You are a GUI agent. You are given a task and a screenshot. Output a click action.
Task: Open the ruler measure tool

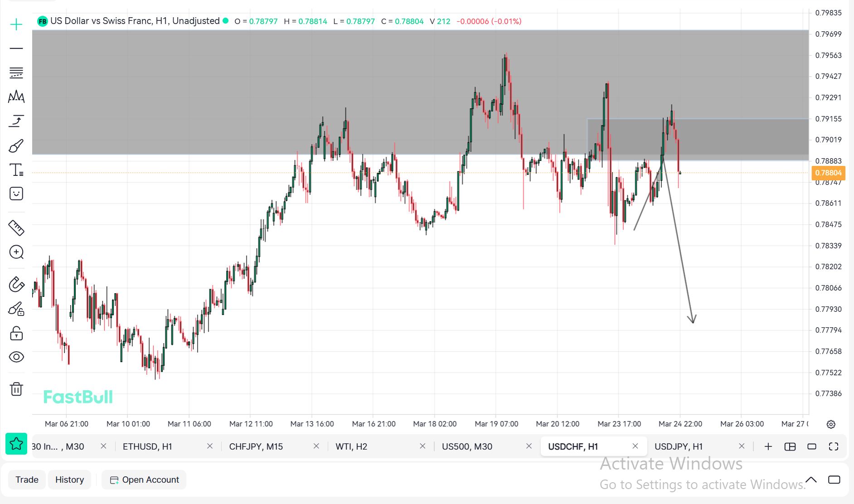point(16,228)
